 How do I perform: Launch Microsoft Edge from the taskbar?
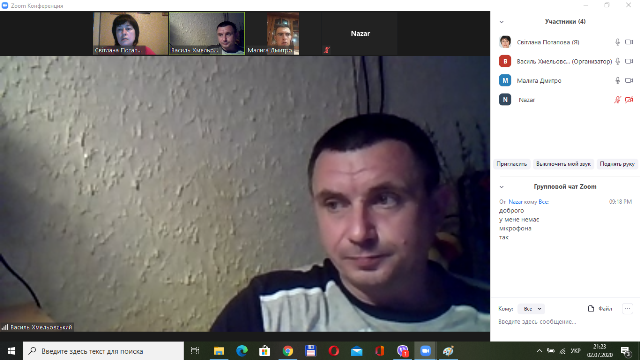tap(242, 351)
